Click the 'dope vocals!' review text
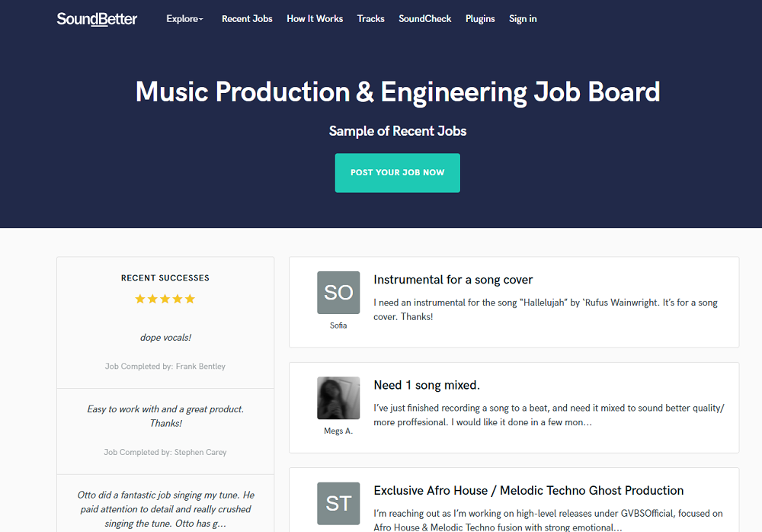Image resolution: width=762 pixels, height=532 pixels. (x=165, y=338)
